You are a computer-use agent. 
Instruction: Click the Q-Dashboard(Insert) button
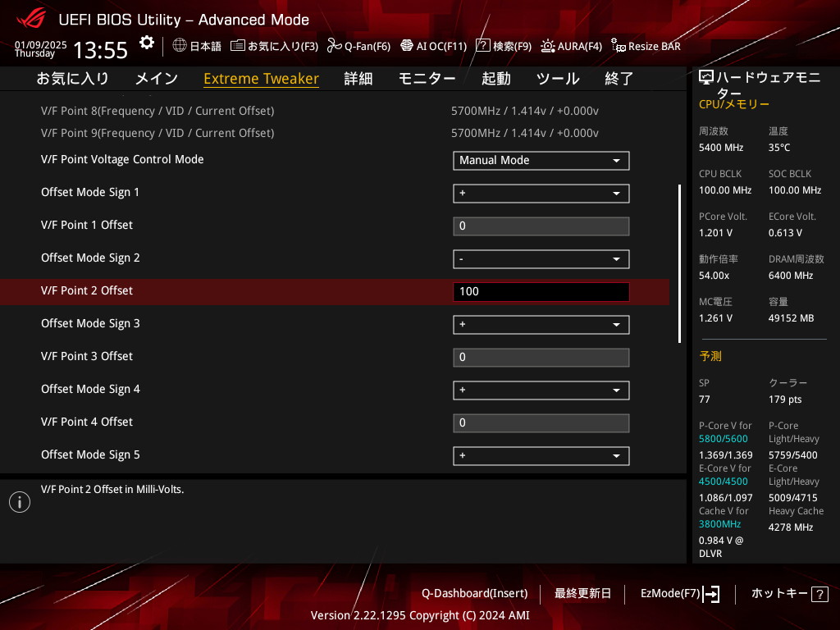point(474,593)
